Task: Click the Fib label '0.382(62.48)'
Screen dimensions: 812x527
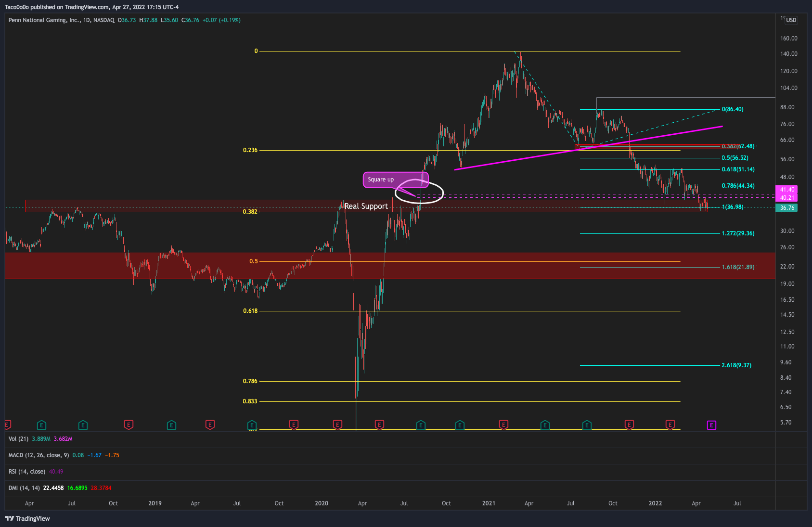Action: [738, 146]
